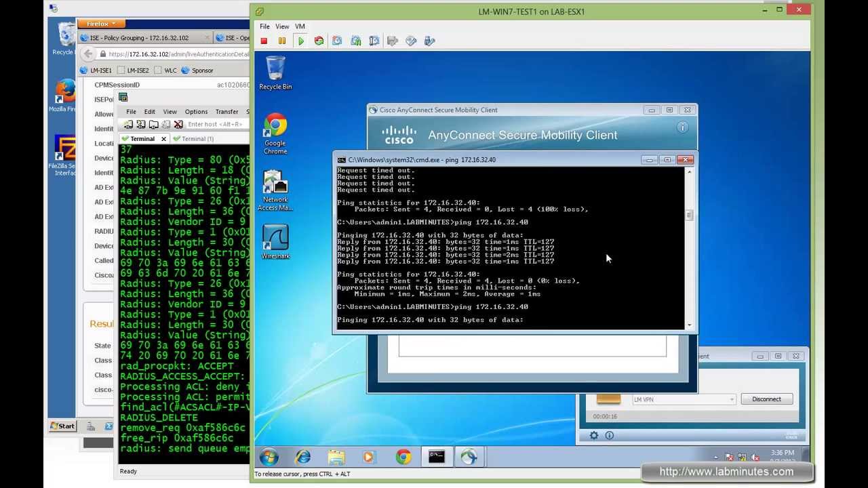Click the cmd window scroll-up arrow
This screenshot has height=488, width=868.
pyautogui.click(x=690, y=171)
